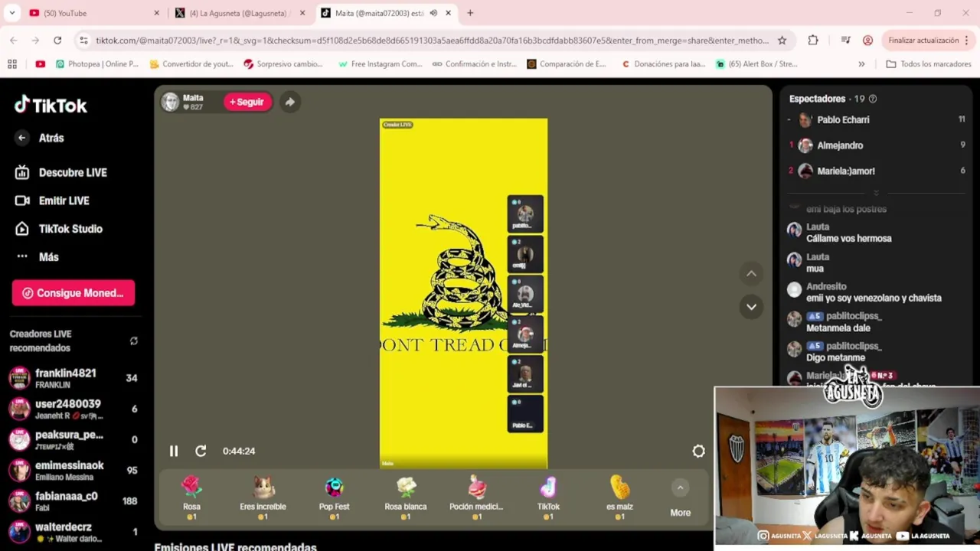Send the Rosa blanca gift
This screenshot has width=980, height=551.
(406, 497)
